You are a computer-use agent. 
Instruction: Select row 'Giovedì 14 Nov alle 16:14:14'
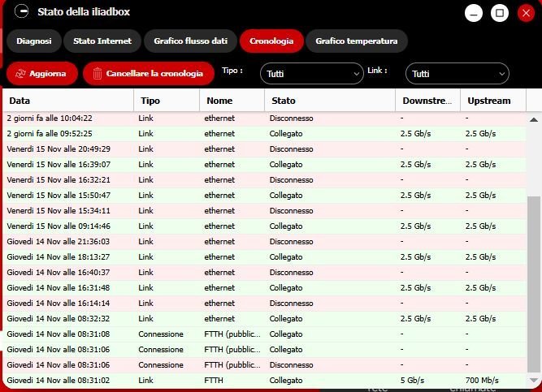coord(264,303)
